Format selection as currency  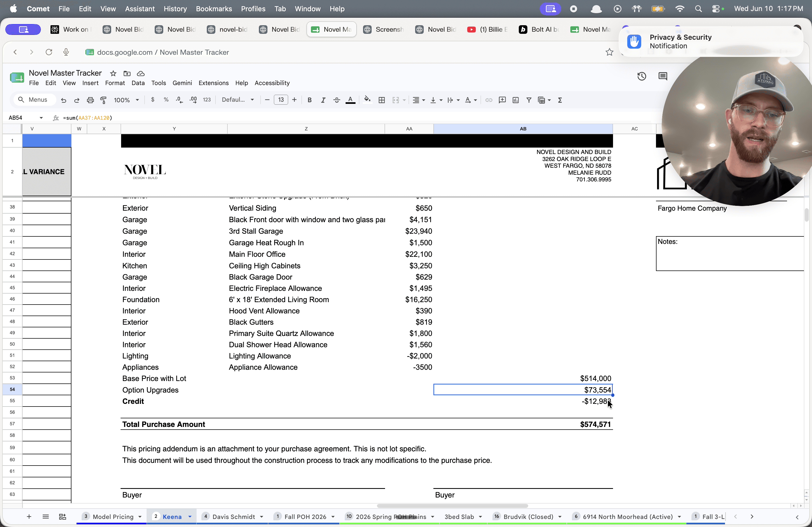[153, 100]
